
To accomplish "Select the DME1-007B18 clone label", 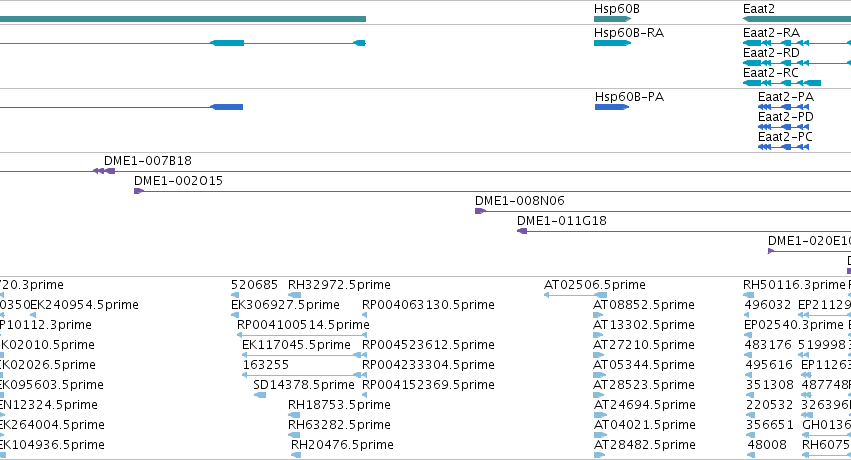I will 148,161.
